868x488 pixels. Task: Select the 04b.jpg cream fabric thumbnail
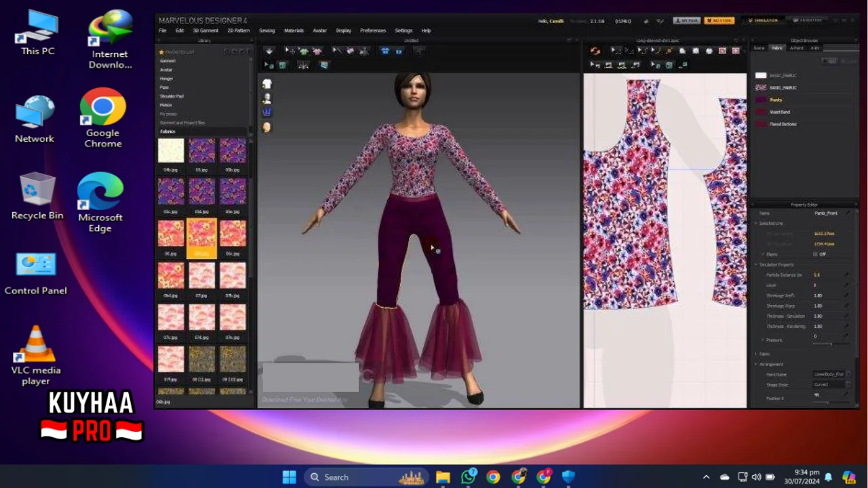(171, 150)
